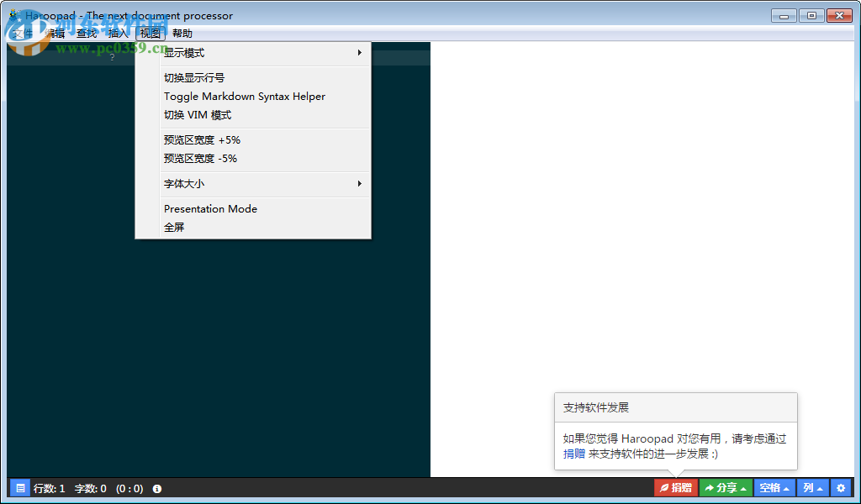Select 预览区宽度 +5% to widen preview

tap(202, 139)
